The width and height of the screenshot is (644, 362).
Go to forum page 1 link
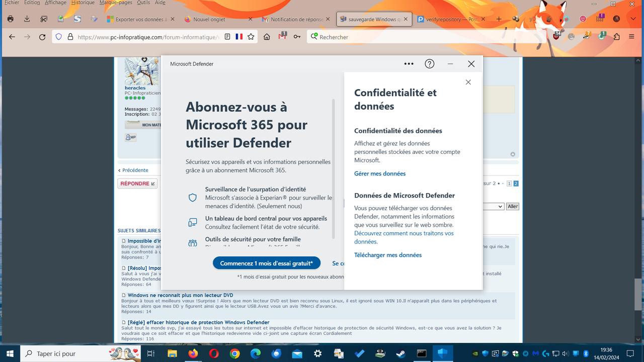(x=509, y=184)
